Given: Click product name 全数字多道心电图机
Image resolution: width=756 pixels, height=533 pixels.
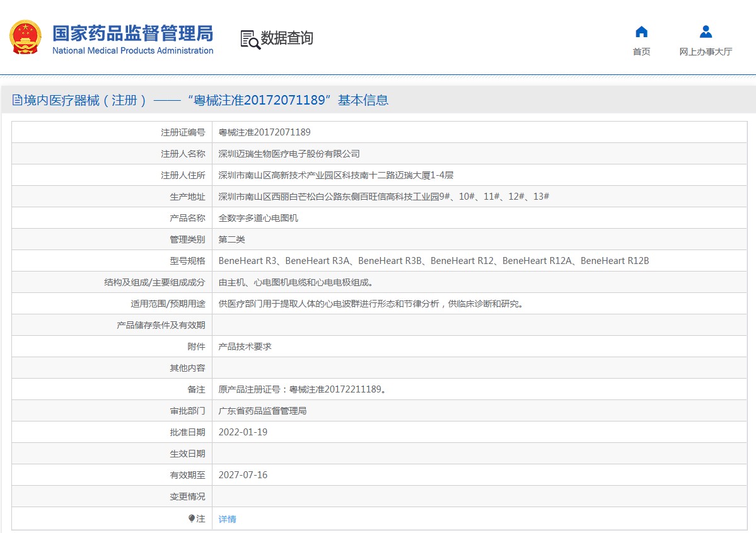Looking at the screenshot, I should point(258,218).
